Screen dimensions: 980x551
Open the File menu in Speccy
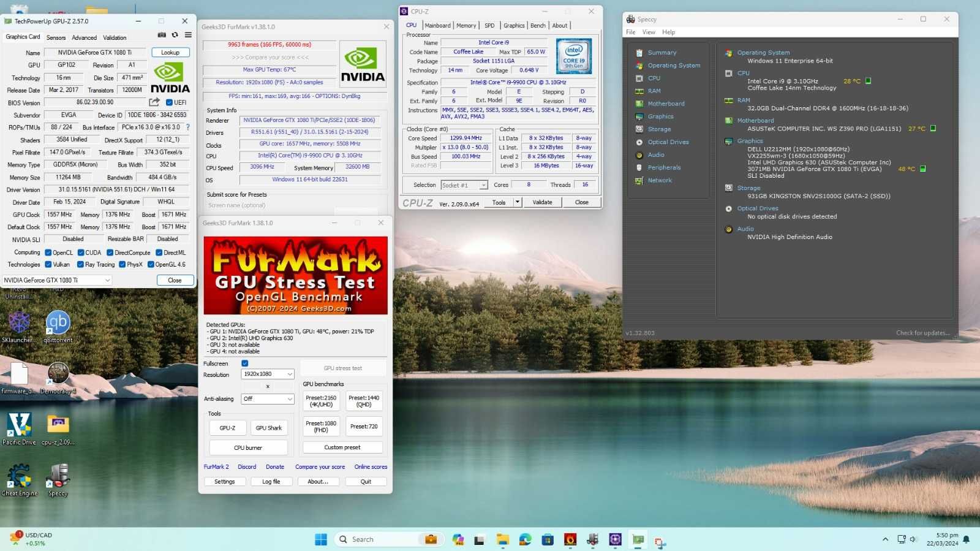click(630, 32)
